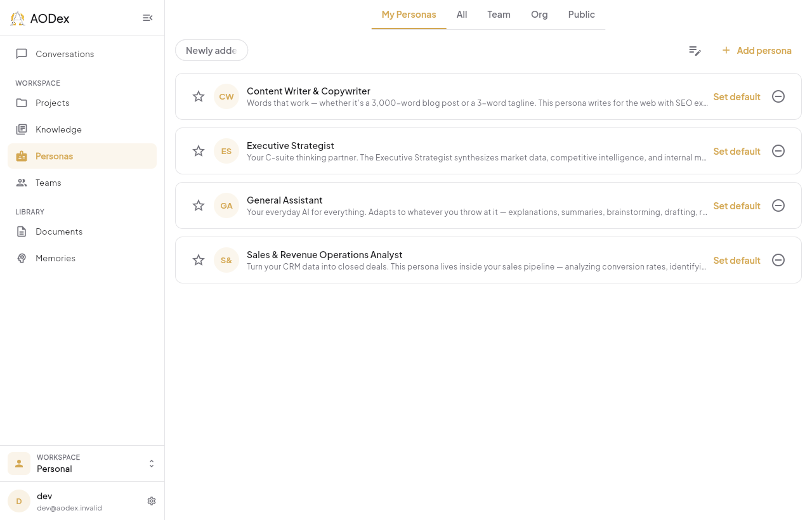
Task: Open the Content Writer & Copywriter title
Action: coord(308,91)
